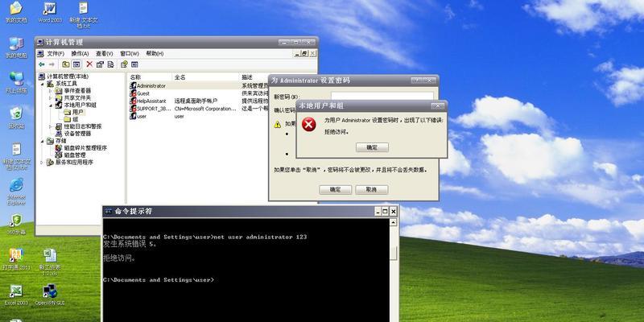The width and height of the screenshot is (644, 322).
Task: Select the 新建 文本文档.txt desktop file
Action: [84, 14]
